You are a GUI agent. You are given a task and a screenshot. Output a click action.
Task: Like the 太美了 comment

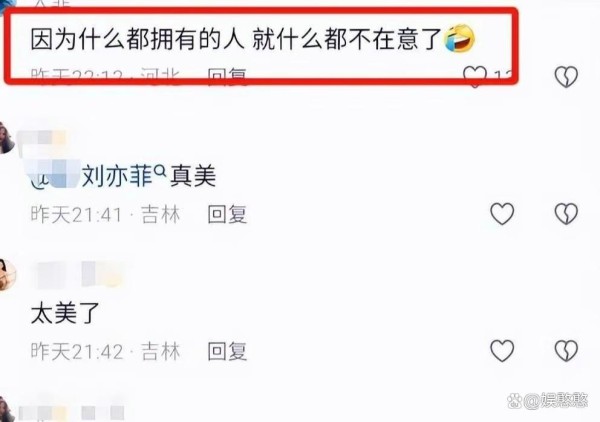pyautogui.click(x=502, y=350)
